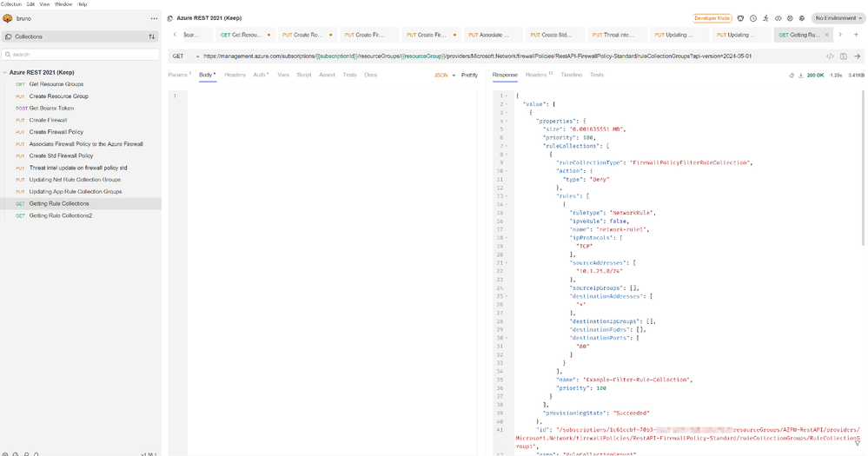Click the Collections box icon in sidebar
868x456 pixels.
9,36
